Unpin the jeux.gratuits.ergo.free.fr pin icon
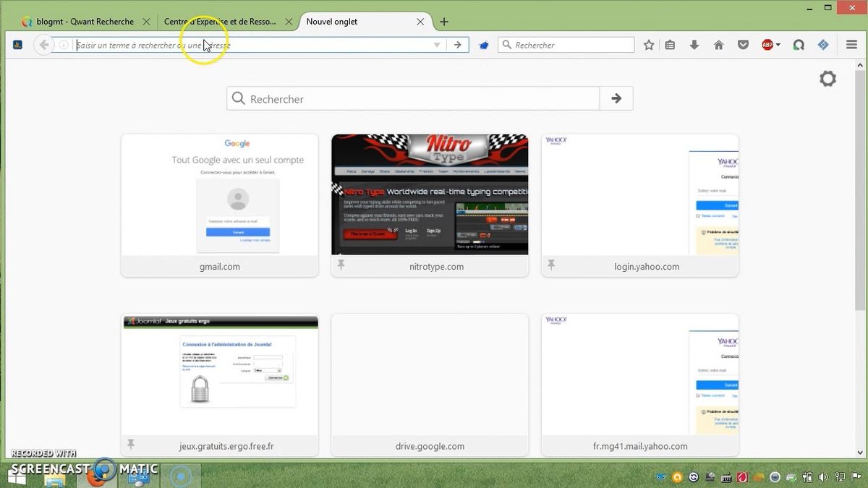The image size is (868, 488). coord(131,445)
